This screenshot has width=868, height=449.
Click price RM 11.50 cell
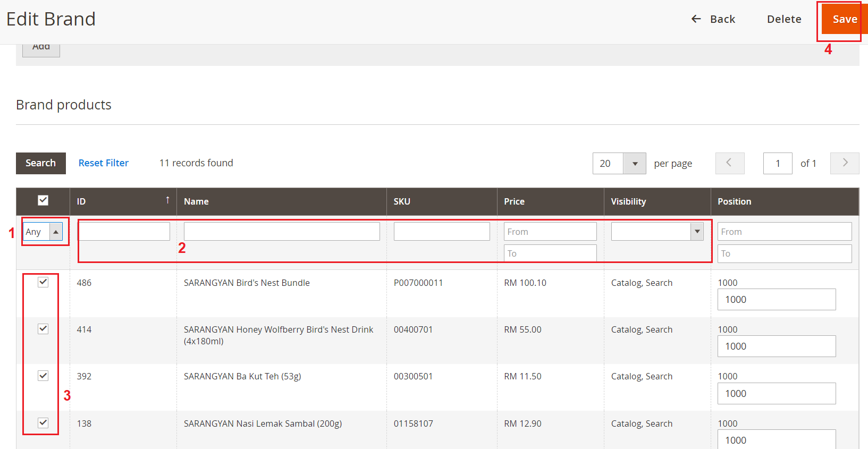[523, 376]
